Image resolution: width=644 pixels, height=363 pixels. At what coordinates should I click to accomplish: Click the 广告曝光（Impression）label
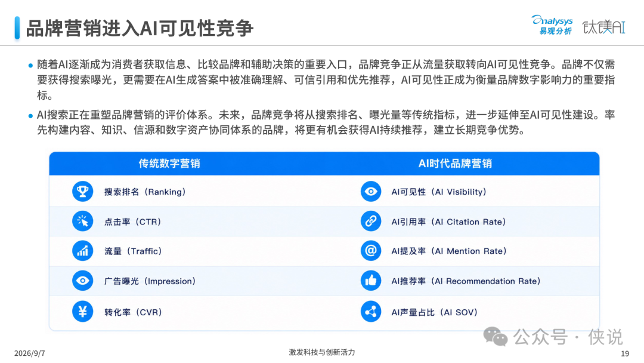150,281
